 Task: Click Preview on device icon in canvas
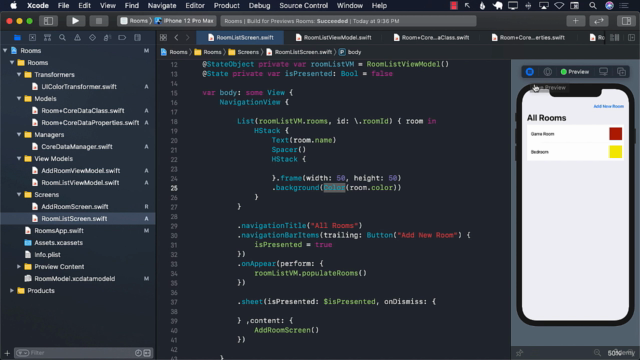point(603,72)
